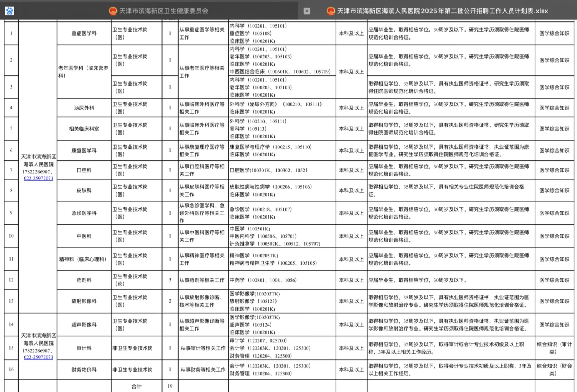Click the 审计科 department cell
This screenshot has width=577, height=392.
[x=84, y=348]
